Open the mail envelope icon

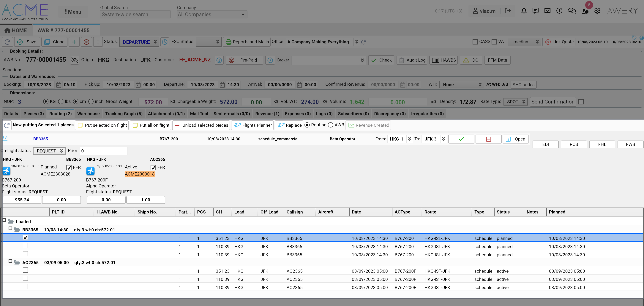[547, 11]
